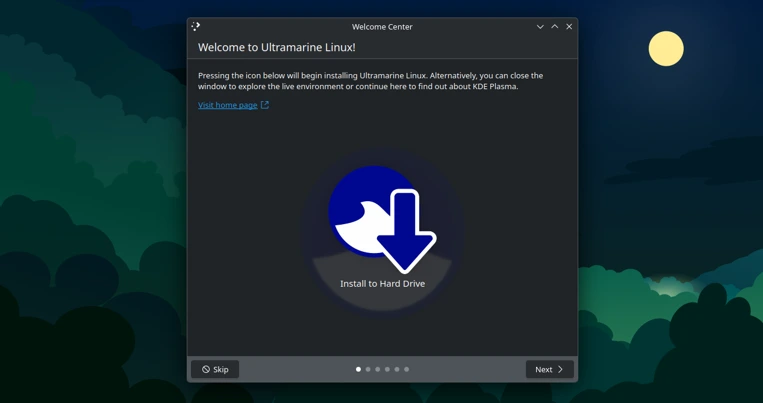Image resolution: width=763 pixels, height=403 pixels.
Task: Select the first page indicator dot
Action: pyautogui.click(x=359, y=369)
